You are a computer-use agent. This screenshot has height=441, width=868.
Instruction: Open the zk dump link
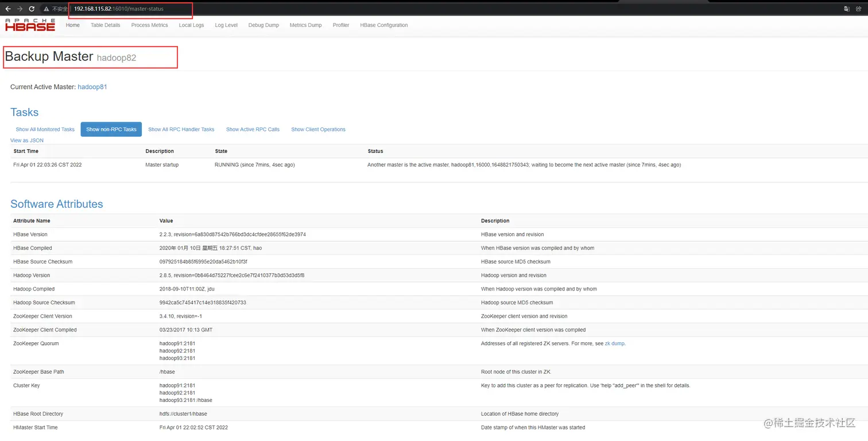614,343
